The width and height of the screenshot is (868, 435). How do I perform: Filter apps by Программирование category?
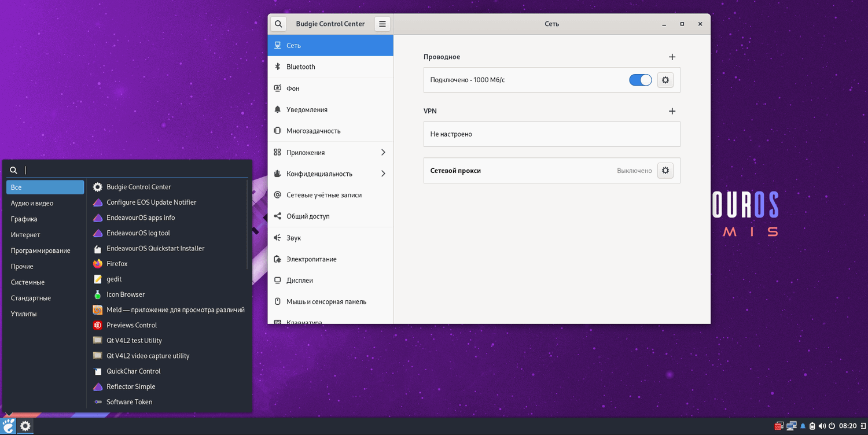tap(45, 250)
